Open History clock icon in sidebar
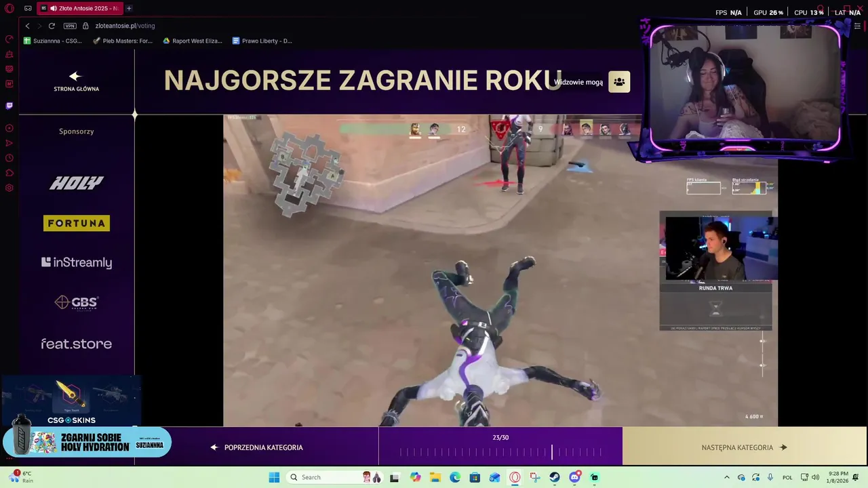 (x=9, y=158)
